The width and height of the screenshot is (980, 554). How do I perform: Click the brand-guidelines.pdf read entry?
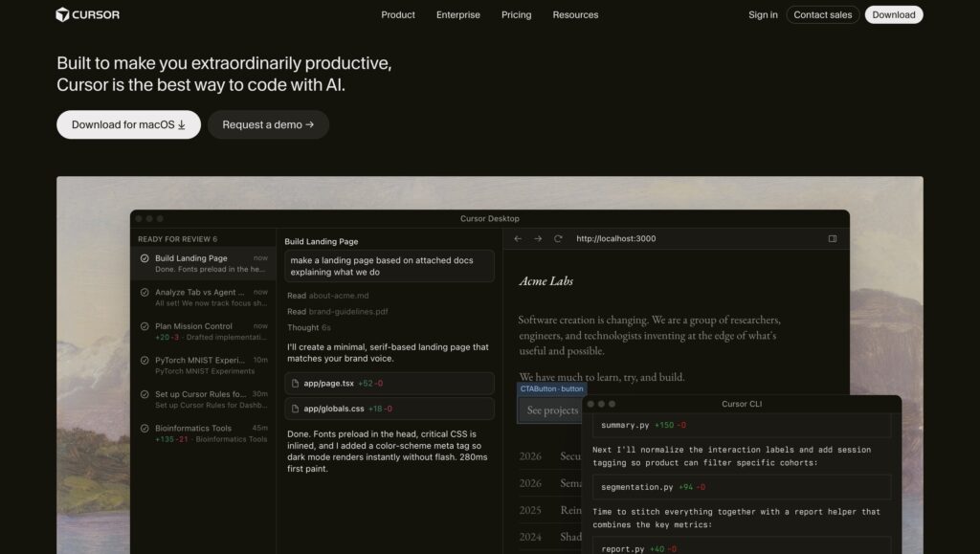pos(338,312)
